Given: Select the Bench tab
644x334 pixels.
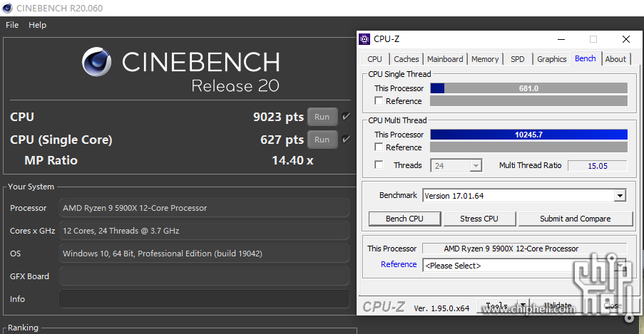Looking at the screenshot, I should pos(586,58).
